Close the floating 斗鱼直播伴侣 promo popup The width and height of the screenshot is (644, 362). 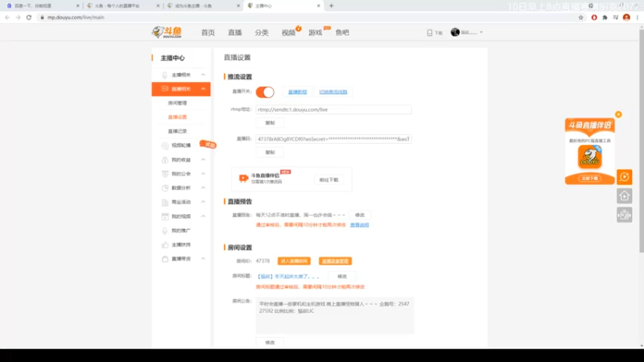pos(618,114)
